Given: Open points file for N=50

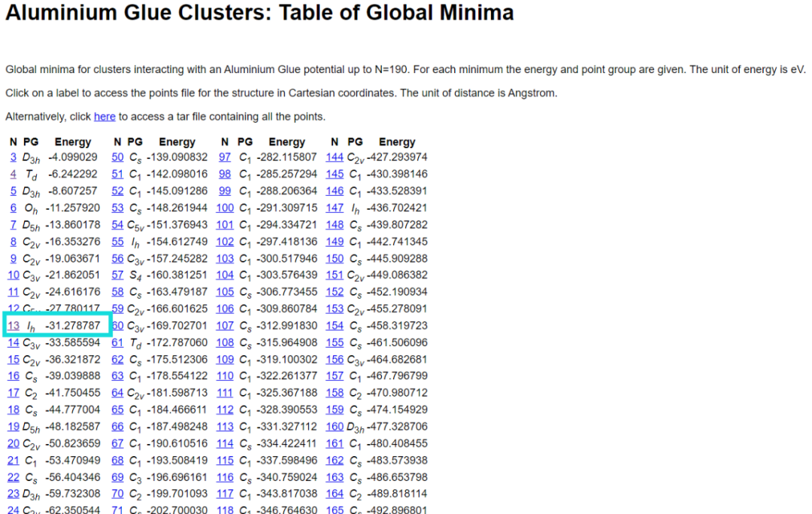Looking at the screenshot, I should click(117, 157).
